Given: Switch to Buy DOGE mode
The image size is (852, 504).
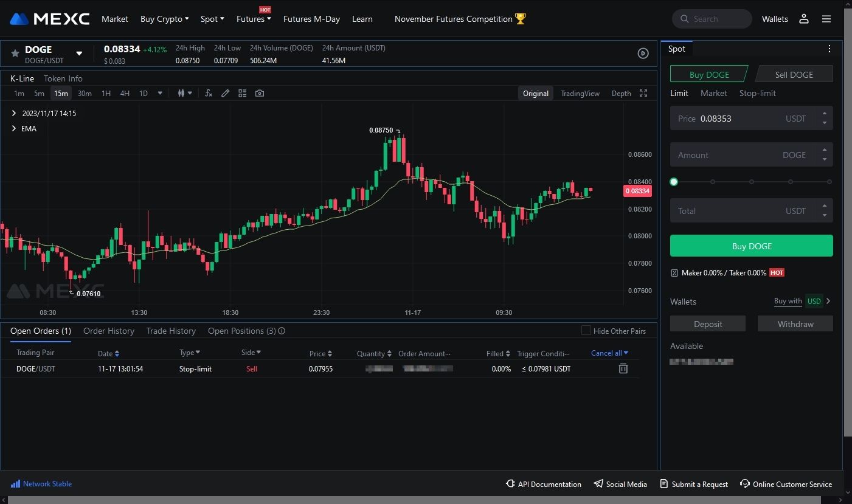Looking at the screenshot, I should click(709, 74).
